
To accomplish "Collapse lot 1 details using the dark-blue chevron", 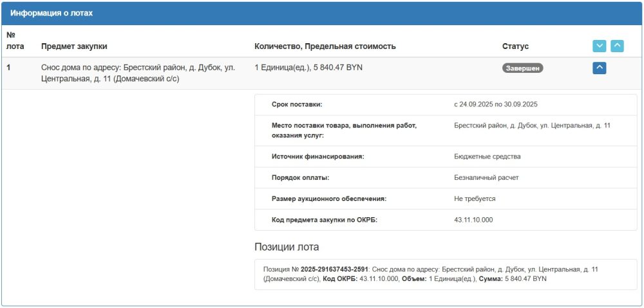I will (599, 67).
